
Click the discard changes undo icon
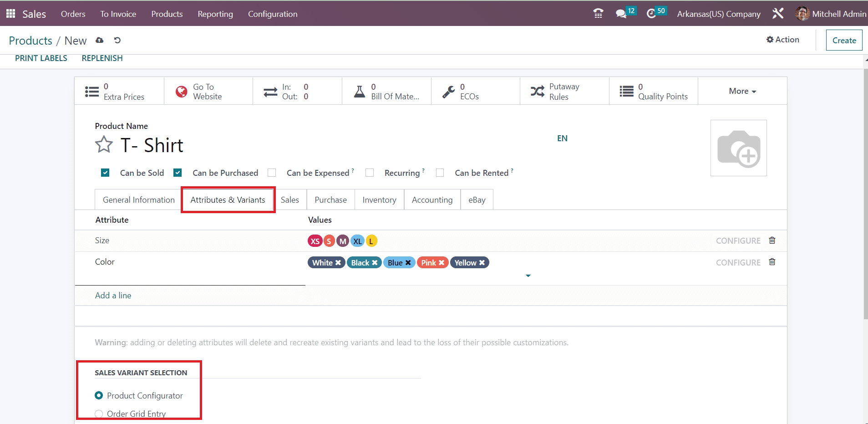(117, 40)
